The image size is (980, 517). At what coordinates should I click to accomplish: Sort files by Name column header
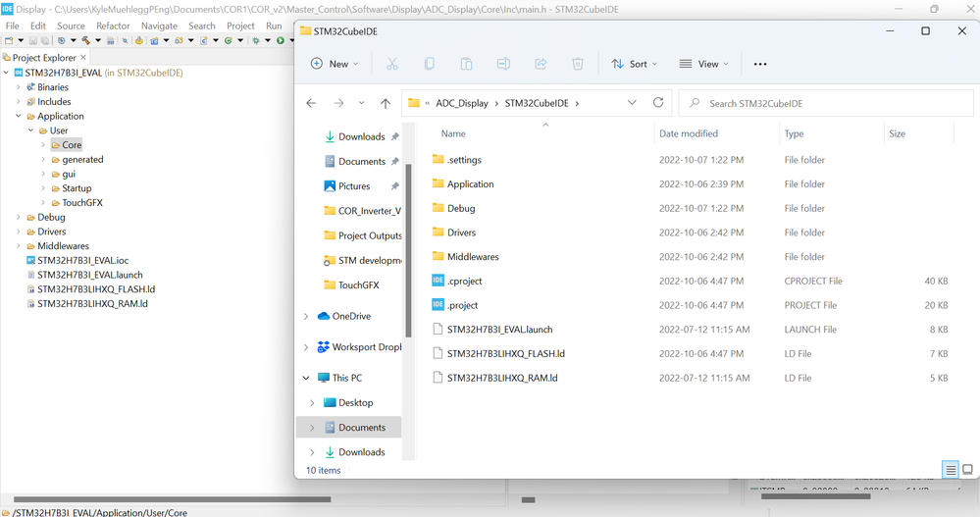(453, 133)
